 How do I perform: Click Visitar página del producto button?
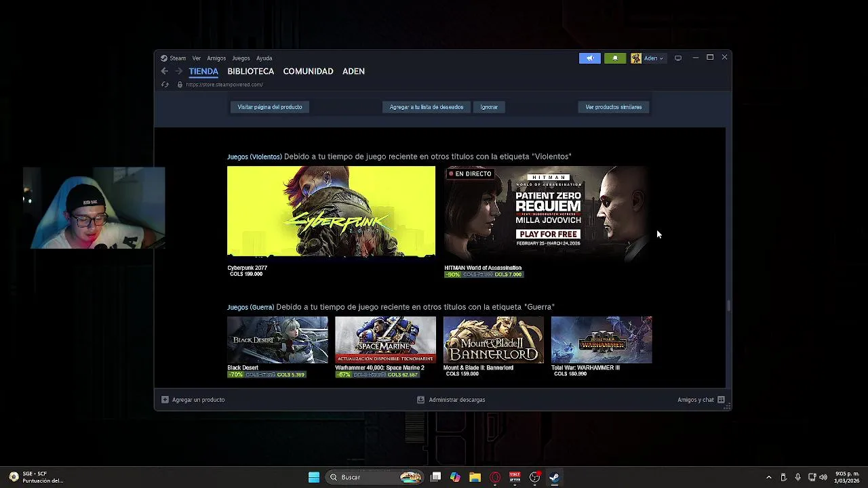(x=270, y=107)
